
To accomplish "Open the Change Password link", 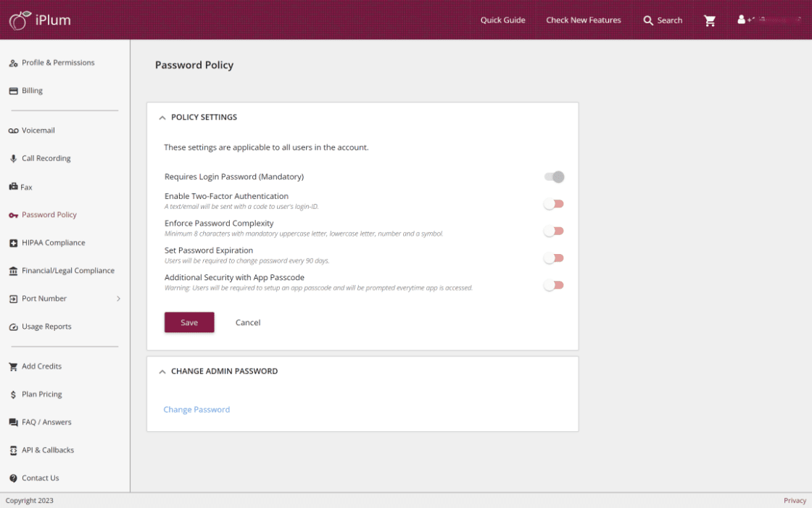I will point(196,409).
